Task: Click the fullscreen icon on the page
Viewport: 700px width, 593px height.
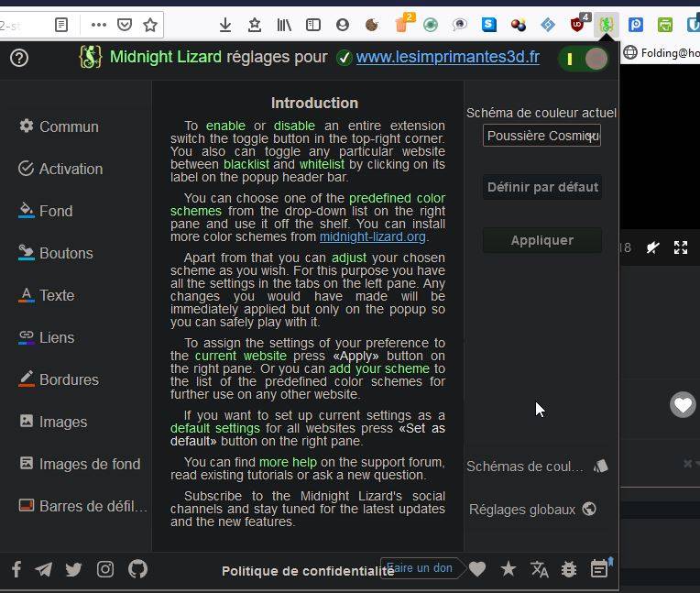Action: [681, 247]
